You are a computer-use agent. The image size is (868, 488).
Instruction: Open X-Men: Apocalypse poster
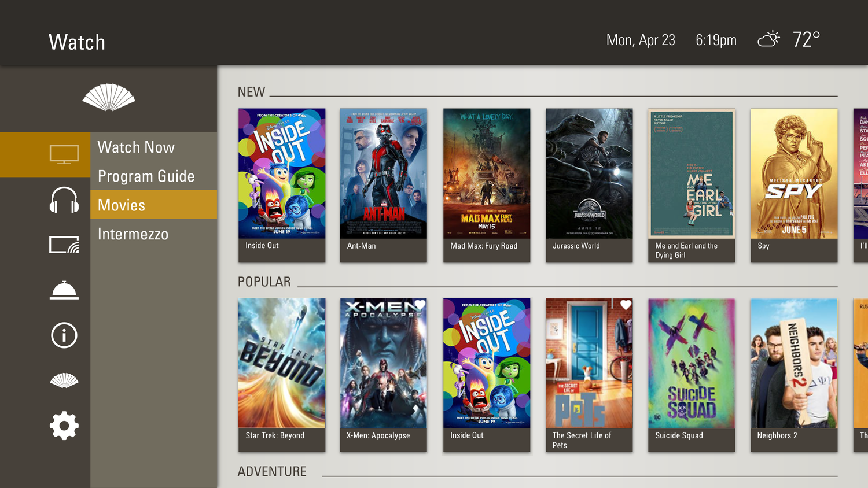pyautogui.click(x=384, y=363)
